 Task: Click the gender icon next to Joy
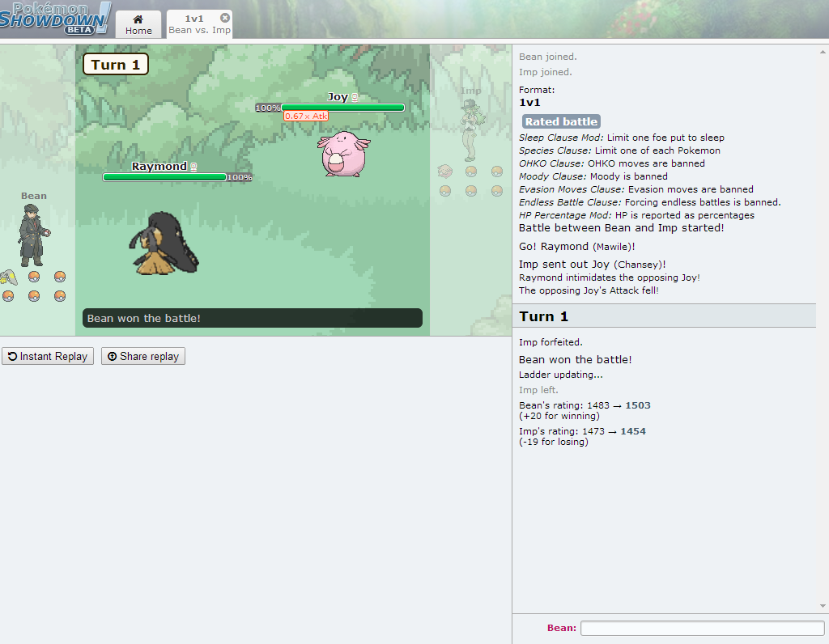355,97
